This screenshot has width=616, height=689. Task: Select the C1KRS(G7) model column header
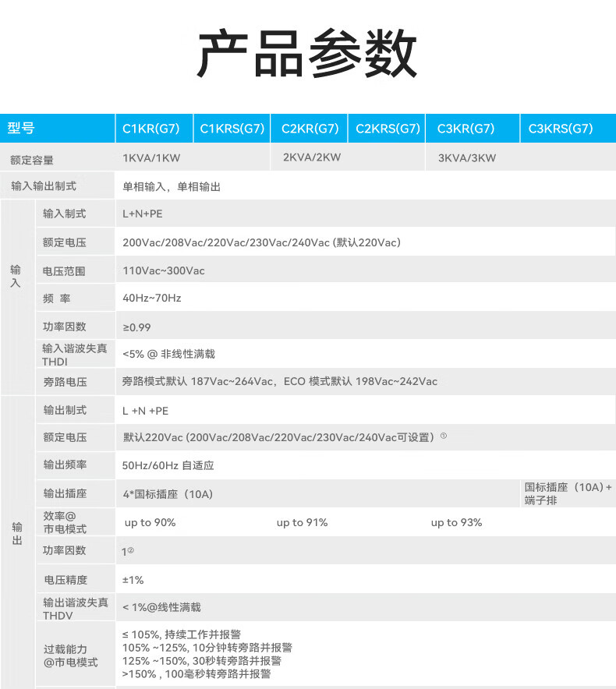(x=232, y=129)
